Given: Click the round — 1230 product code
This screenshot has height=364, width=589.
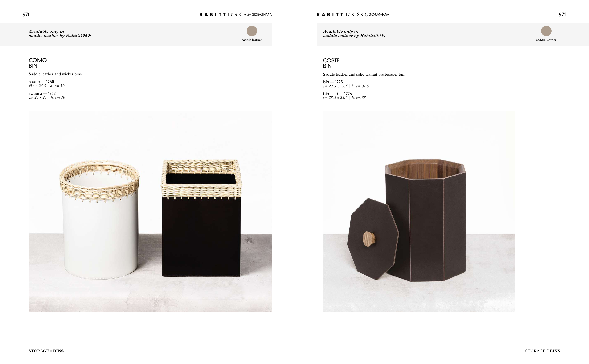Looking at the screenshot, I should click(x=41, y=82).
